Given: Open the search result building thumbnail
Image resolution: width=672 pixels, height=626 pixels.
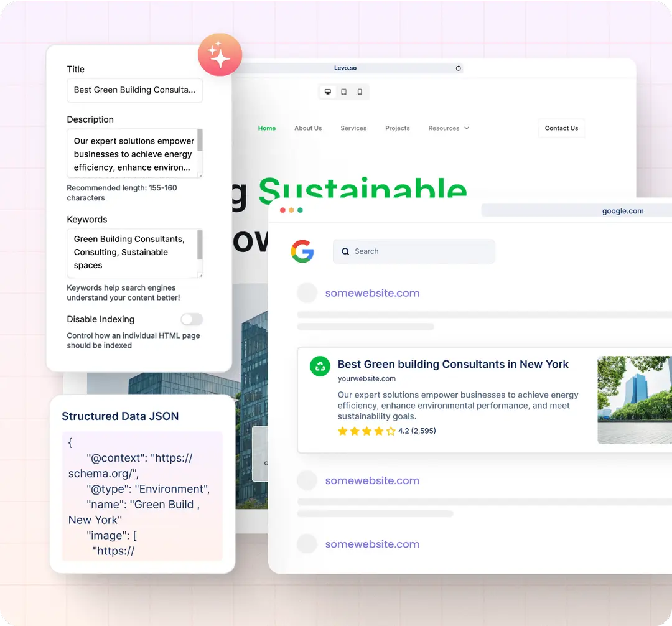Looking at the screenshot, I should [x=635, y=399].
